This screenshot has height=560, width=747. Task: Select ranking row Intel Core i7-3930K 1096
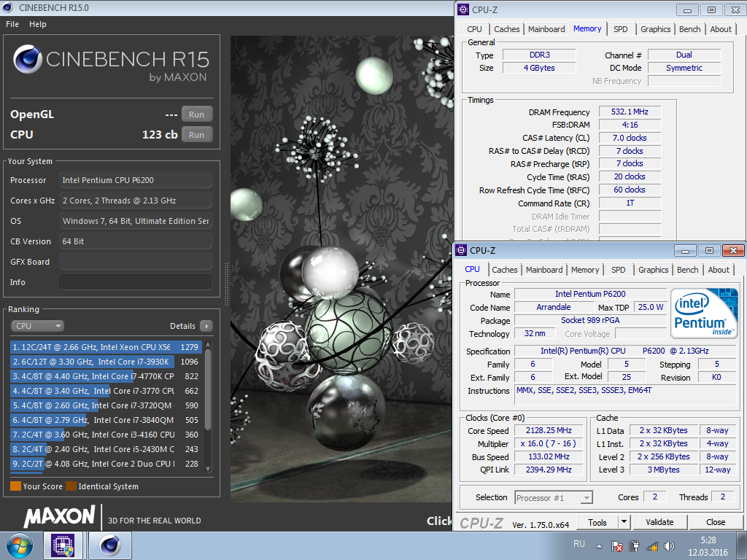click(x=106, y=362)
